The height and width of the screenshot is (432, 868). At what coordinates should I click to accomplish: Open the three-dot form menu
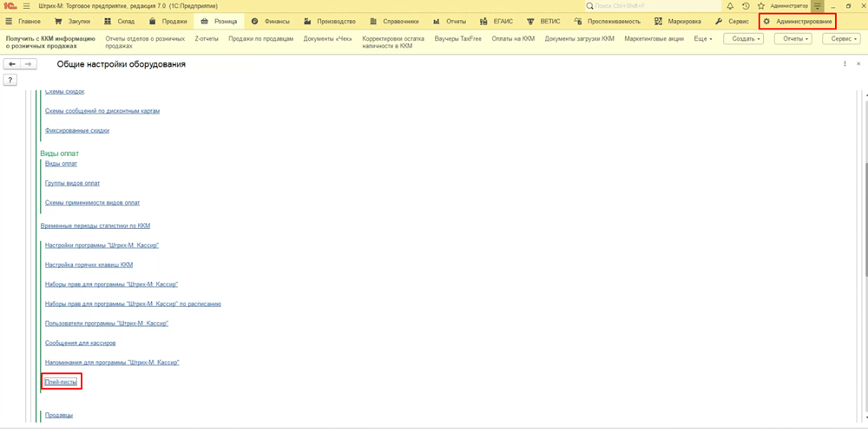845,64
